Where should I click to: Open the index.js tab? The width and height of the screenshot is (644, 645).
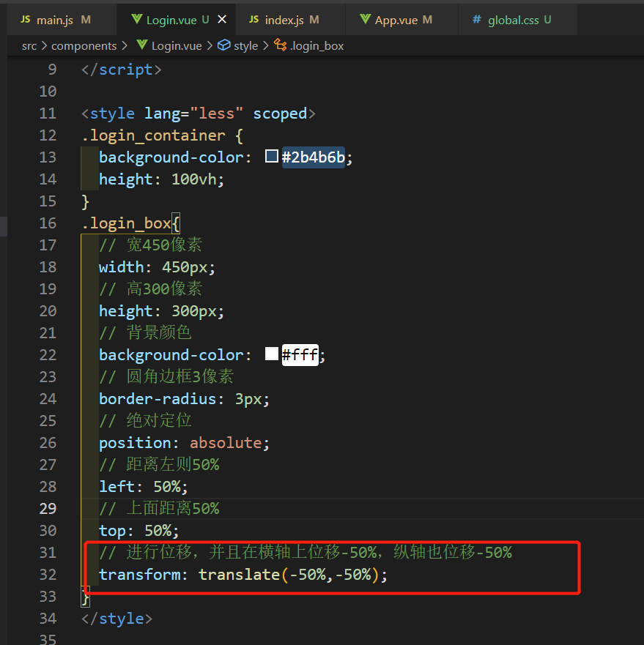(x=290, y=20)
